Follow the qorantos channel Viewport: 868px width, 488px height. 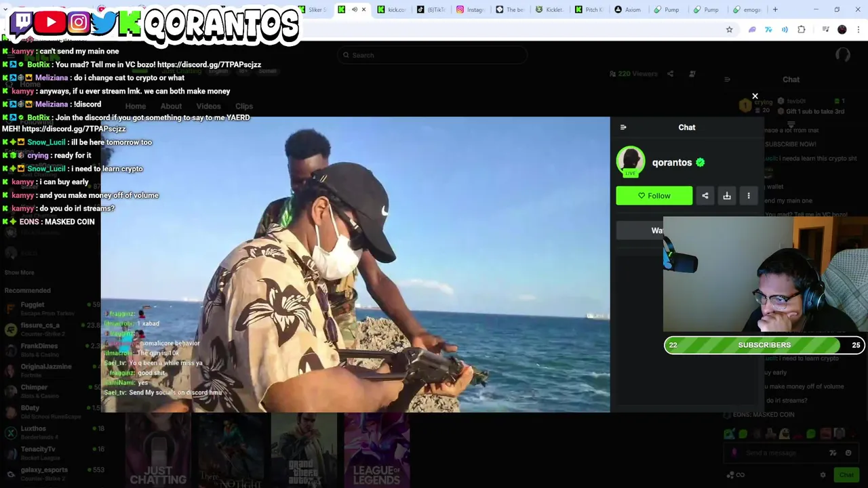click(654, 196)
